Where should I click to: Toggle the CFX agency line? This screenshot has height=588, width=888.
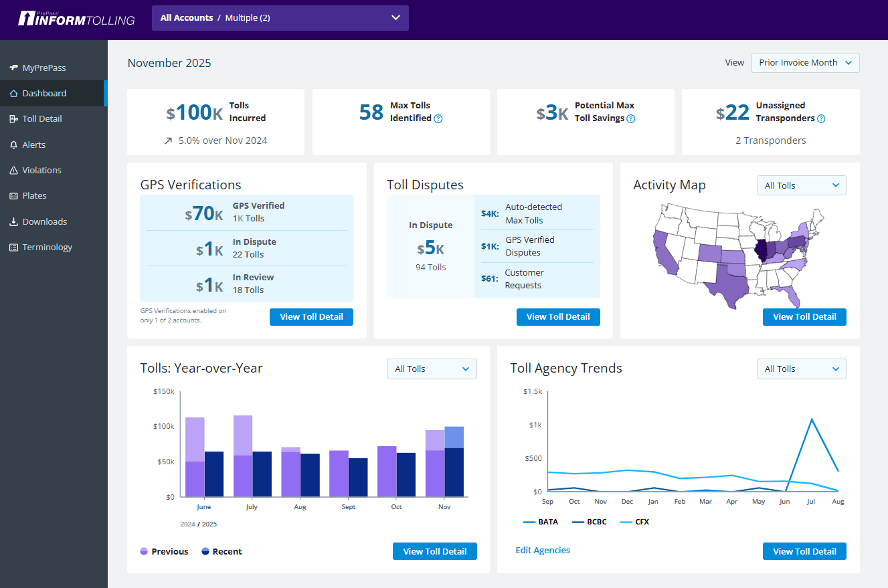pos(634,522)
